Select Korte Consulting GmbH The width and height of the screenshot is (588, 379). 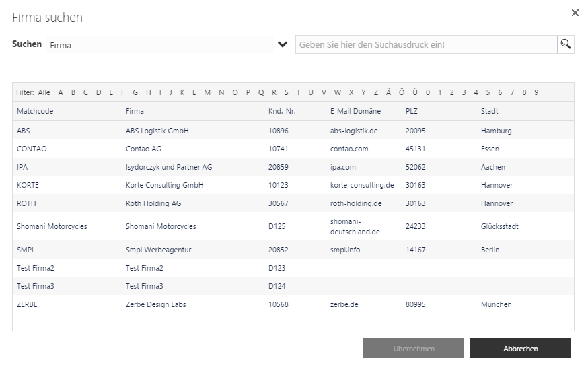coord(165,185)
